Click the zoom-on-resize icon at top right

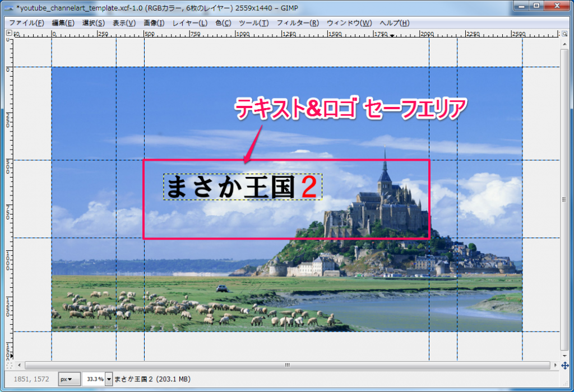tap(564, 34)
